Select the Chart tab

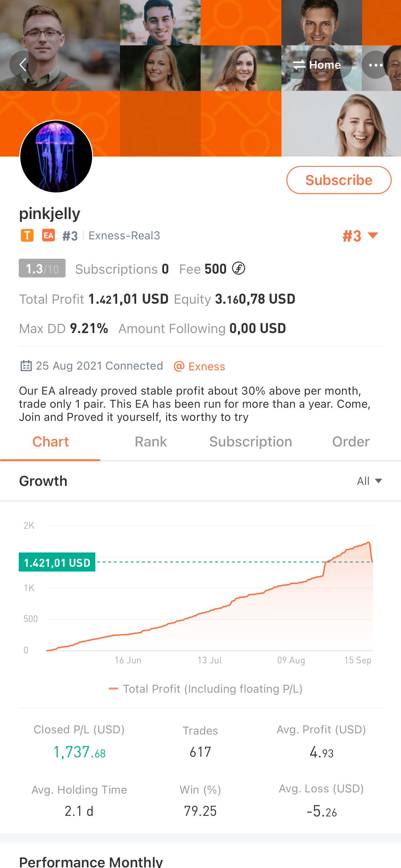(51, 442)
